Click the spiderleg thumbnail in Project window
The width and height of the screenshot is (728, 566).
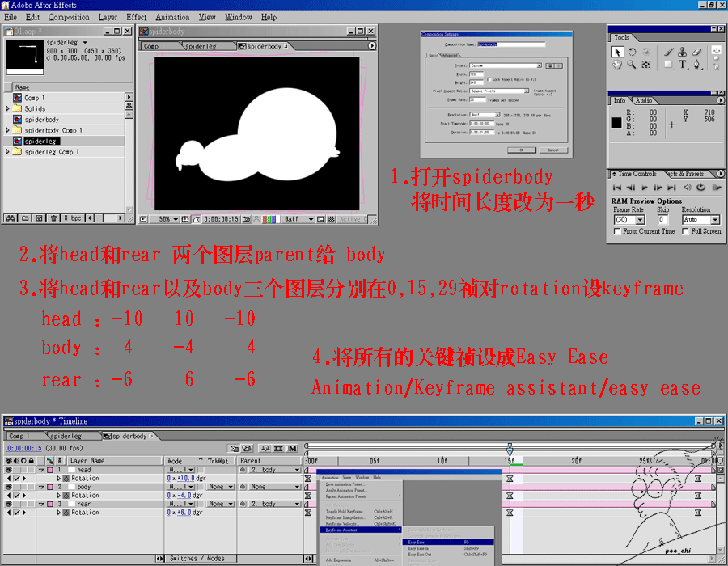25,57
